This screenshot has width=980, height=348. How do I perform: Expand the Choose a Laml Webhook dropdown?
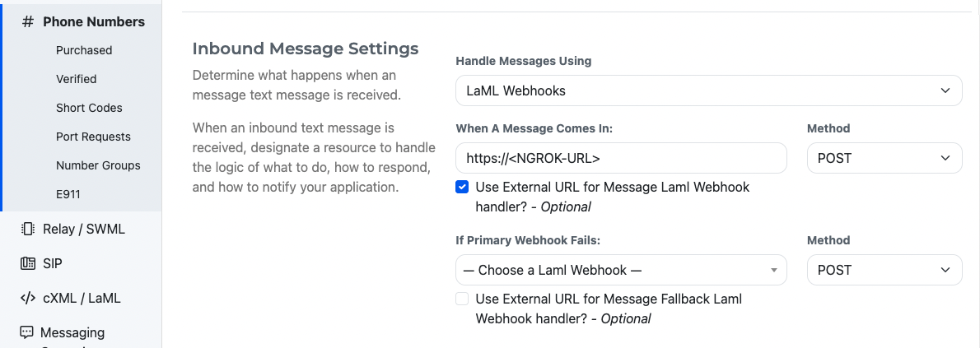[621, 270]
